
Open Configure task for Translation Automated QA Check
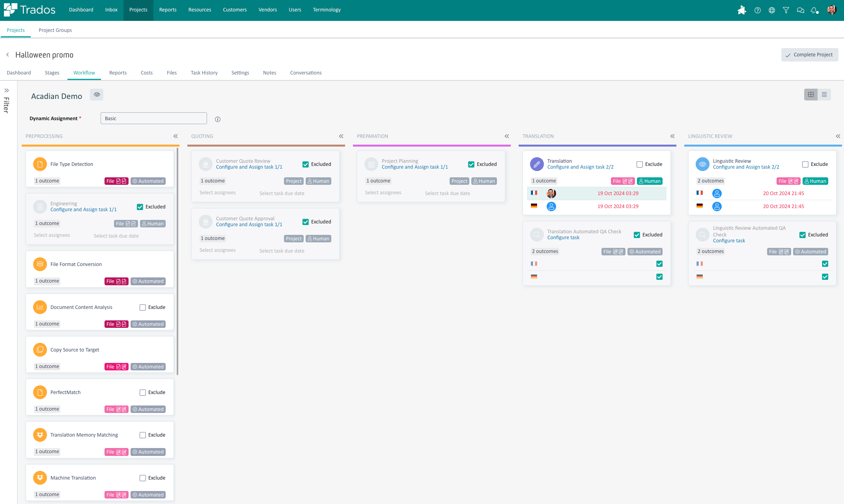pyautogui.click(x=563, y=238)
